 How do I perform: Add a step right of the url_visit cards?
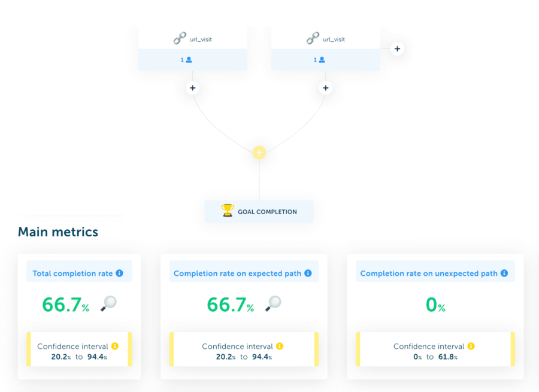397,49
